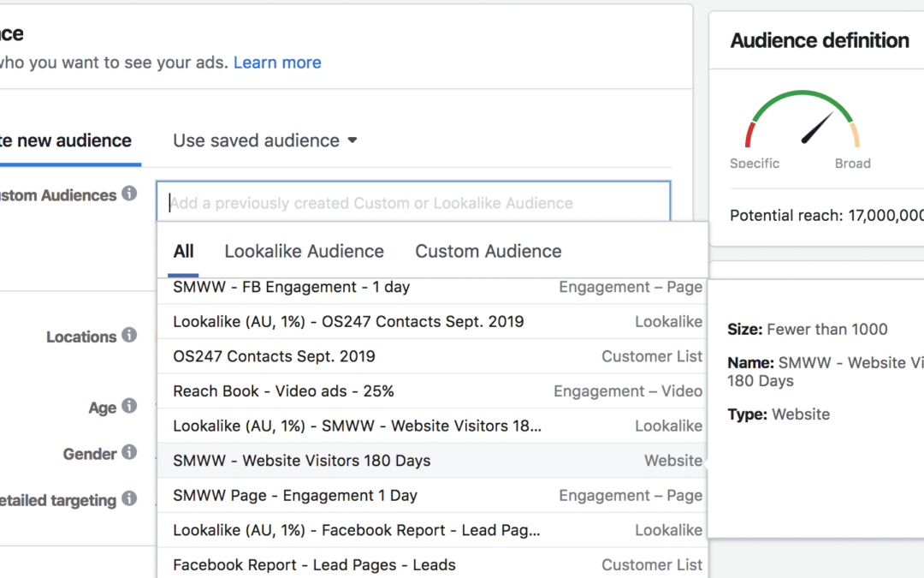The image size is (924, 578).
Task: Focus the Custom or Lookalike Audience field
Action: coord(413,202)
